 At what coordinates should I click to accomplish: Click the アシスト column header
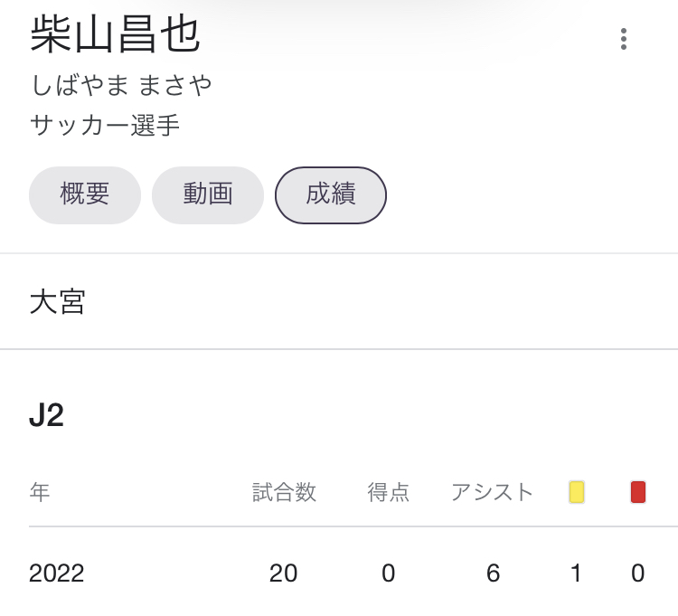pos(493,492)
